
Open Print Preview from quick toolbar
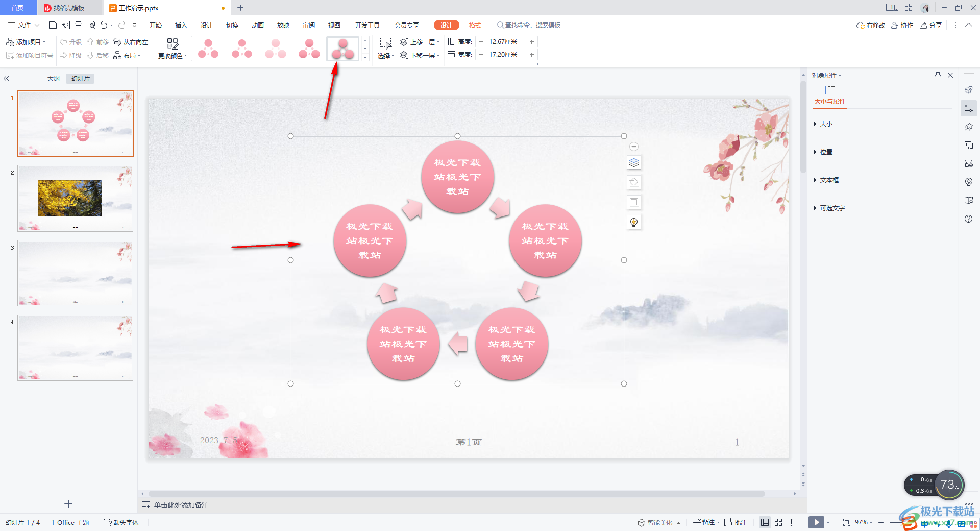pos(91,25)
